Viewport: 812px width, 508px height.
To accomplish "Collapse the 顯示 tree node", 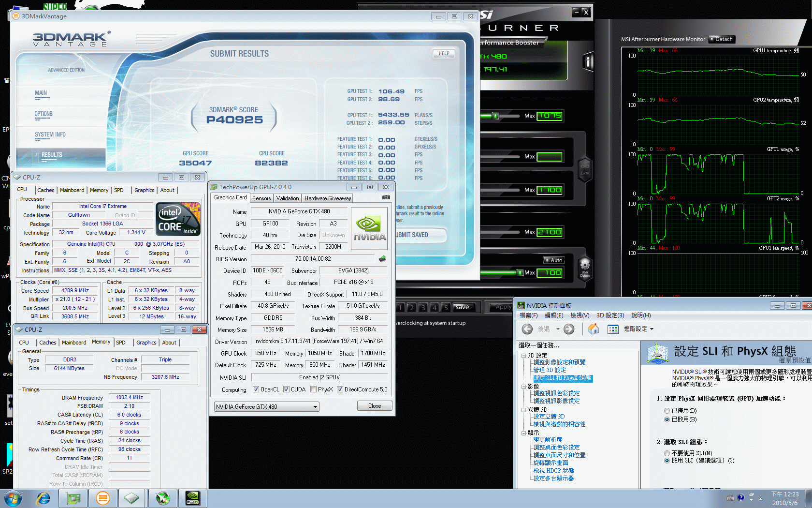I will click(x=524, y=433).
